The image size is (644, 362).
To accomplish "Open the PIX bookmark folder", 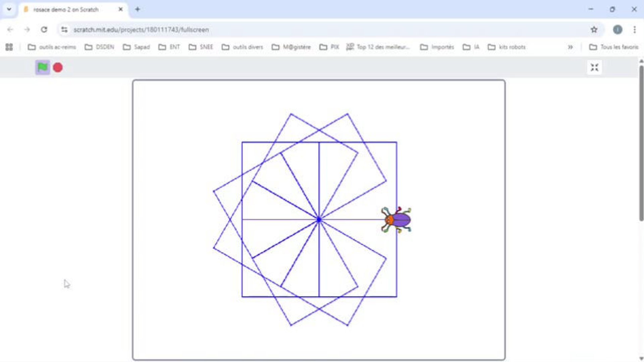I will [329, 47].
